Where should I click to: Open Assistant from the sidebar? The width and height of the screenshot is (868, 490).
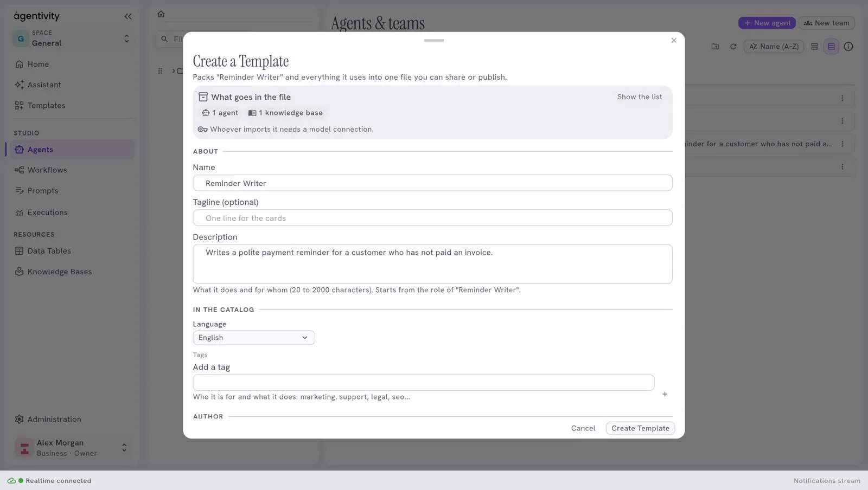point(72,85)
